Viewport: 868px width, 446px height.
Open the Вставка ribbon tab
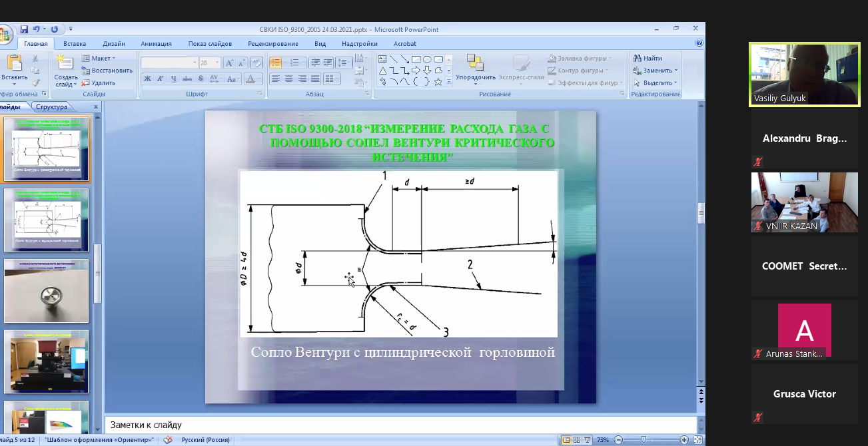[x=75, y=44]
